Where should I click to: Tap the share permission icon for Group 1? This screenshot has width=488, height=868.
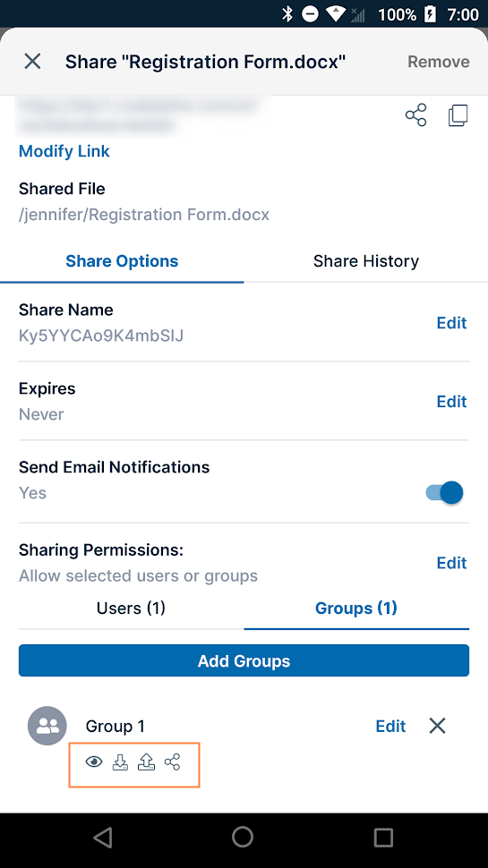172,762
